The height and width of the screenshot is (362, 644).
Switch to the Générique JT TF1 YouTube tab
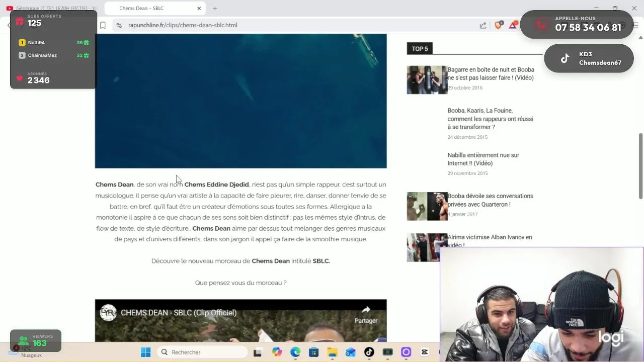[51, 8]
